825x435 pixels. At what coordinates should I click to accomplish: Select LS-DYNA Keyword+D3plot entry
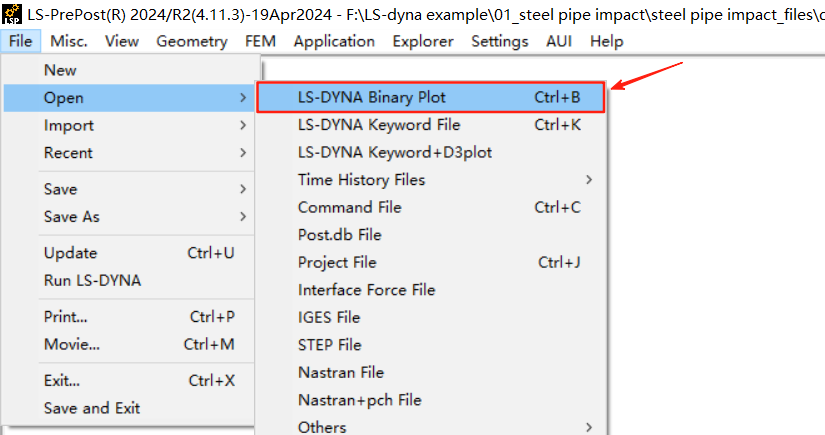(431, 152)
